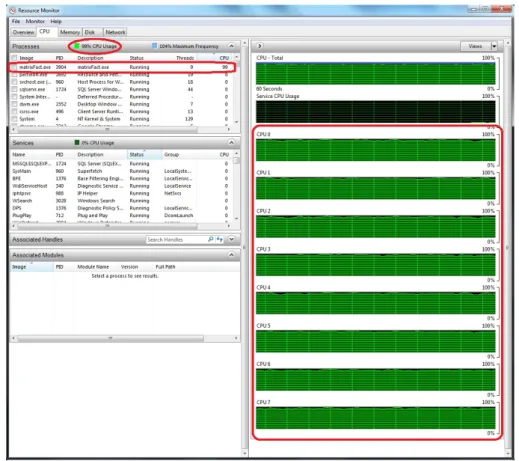
Task: Click the Views button
Action: 476,46
